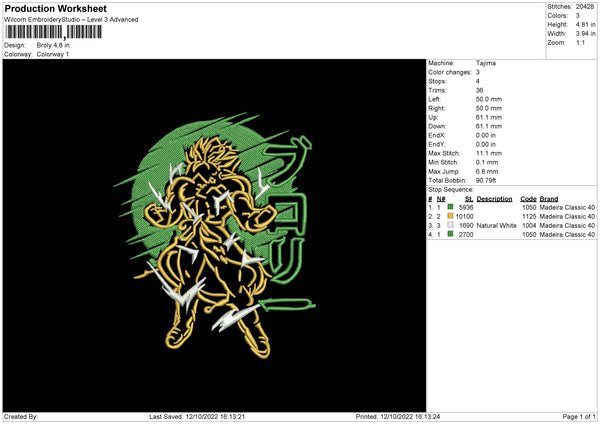
Task: Click the Machine value 'Tajima'
Action: point(486,63)
